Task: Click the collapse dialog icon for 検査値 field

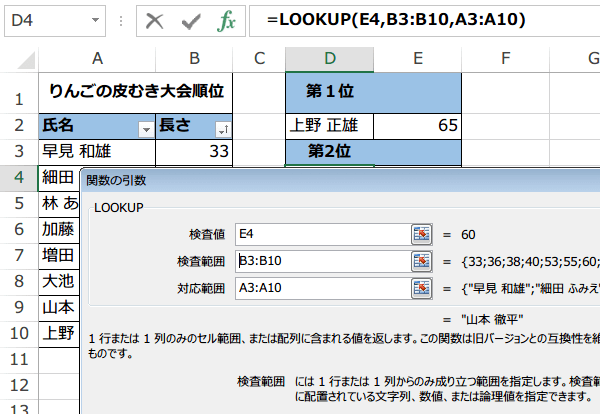Action: click(x=421, y=234)
